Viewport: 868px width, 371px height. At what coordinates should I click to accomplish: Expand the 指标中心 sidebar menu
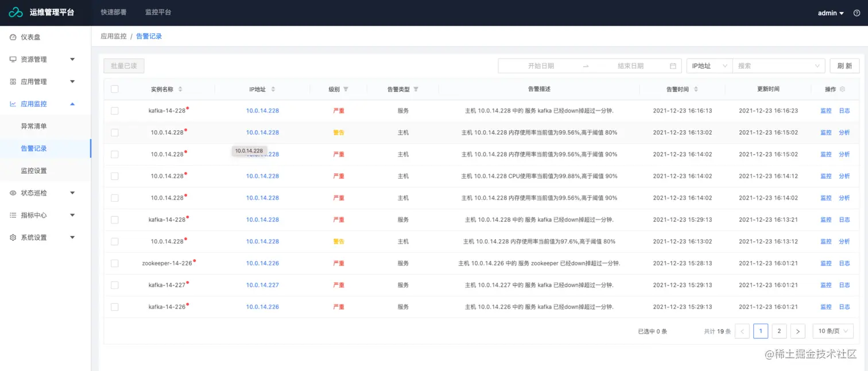(x=72, y=216)
